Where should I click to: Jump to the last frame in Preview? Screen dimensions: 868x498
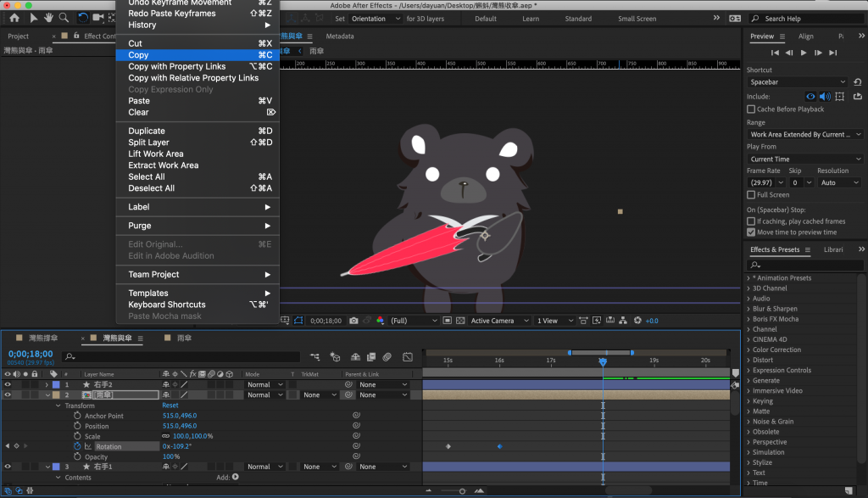(832, 53)
